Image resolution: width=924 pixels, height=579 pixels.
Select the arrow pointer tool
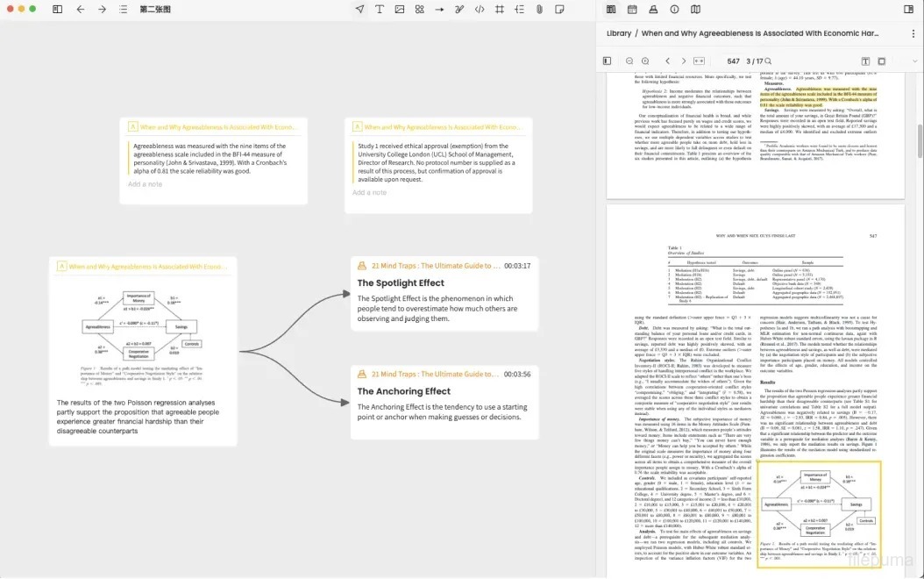coord(359,9)
